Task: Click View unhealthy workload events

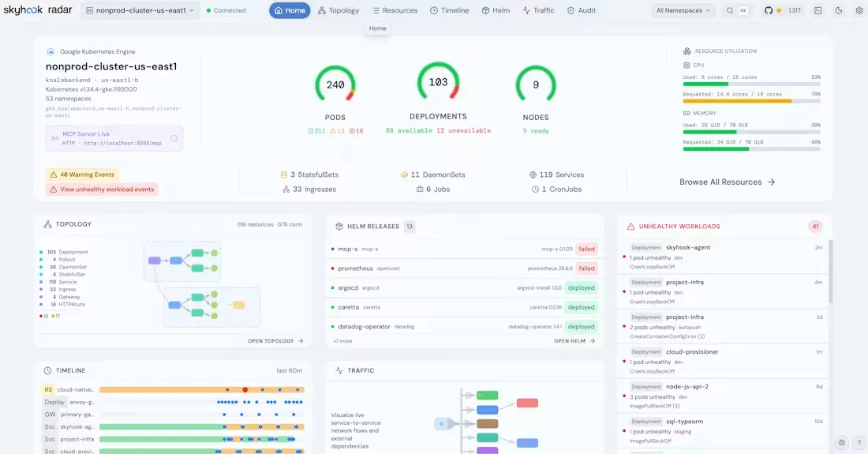Action: tap(102, 189)
